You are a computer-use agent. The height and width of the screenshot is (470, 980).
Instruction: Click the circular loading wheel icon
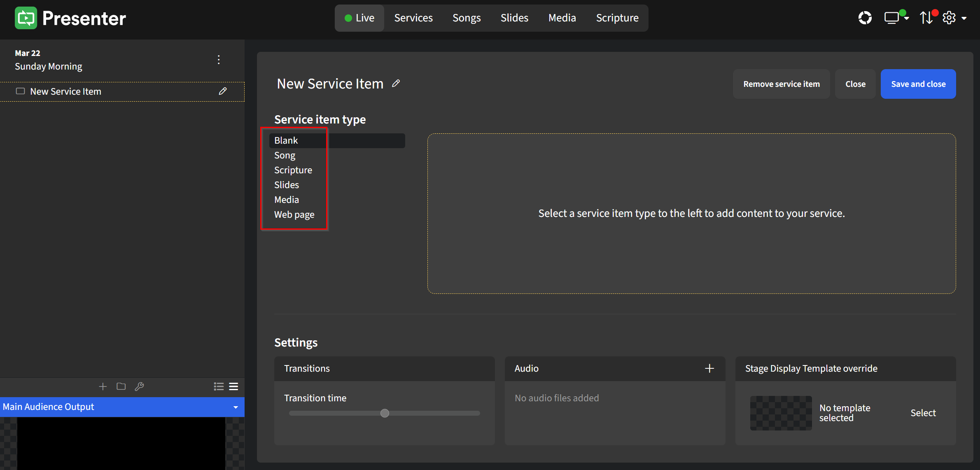click(x=865, y=18)
